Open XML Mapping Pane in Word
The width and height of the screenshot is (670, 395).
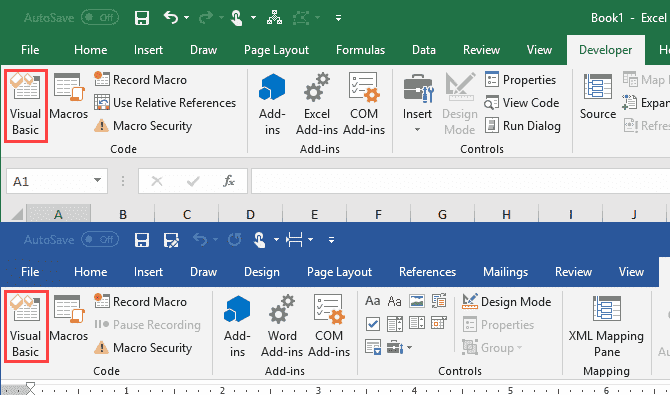point(606,327)
